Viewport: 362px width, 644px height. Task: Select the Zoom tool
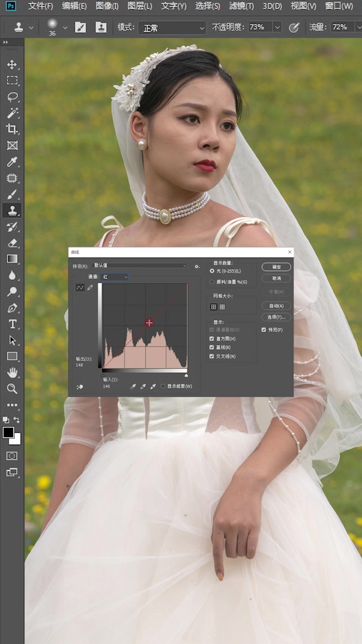coord(12,389)
